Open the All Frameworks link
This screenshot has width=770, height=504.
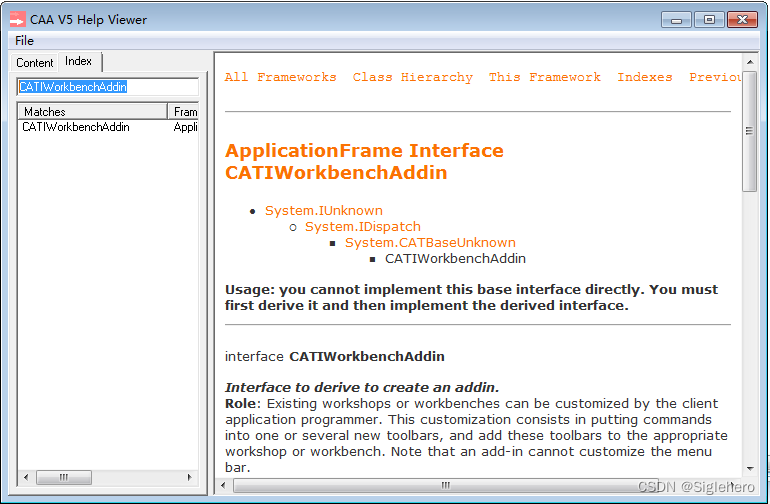coord(280,77)
